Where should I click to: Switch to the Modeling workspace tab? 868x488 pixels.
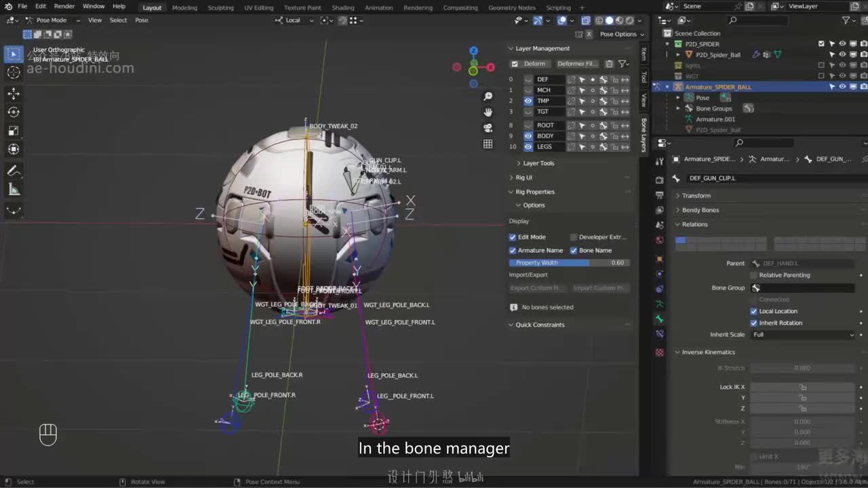pyautogui.click(x=184, y=7)
